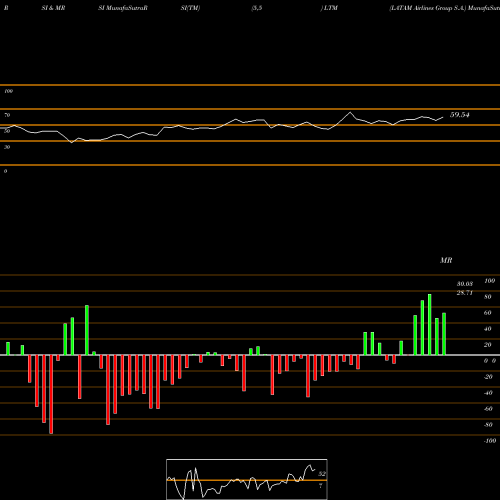This screenshot has height=500, width=500.
Task: Click the 'MR' panel label
Action: point(446,260)
